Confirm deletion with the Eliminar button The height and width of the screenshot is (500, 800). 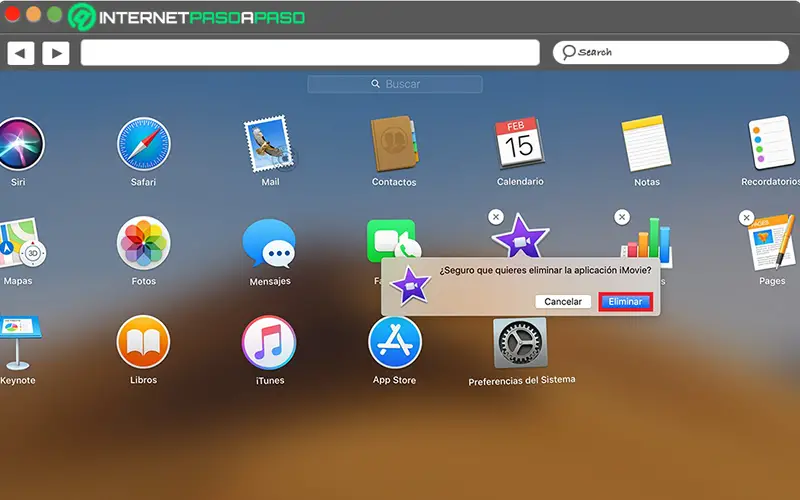[x=625, y=302]
